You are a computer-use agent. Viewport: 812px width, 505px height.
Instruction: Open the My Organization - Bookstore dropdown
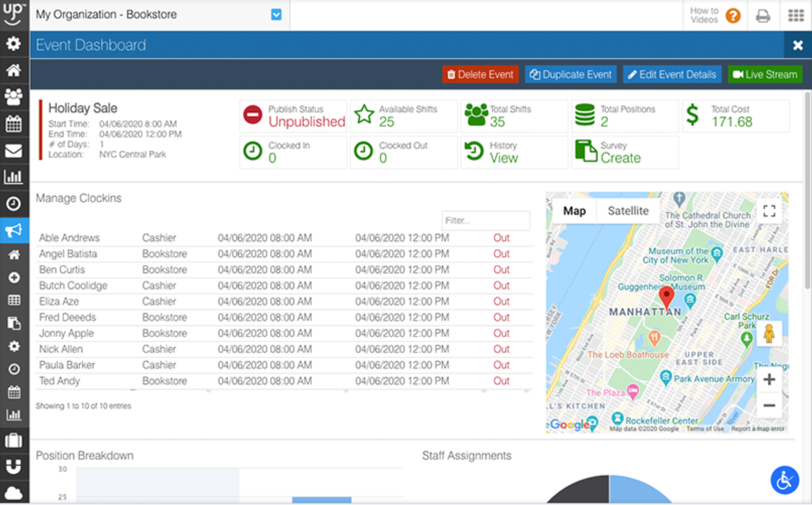(275, 13)
